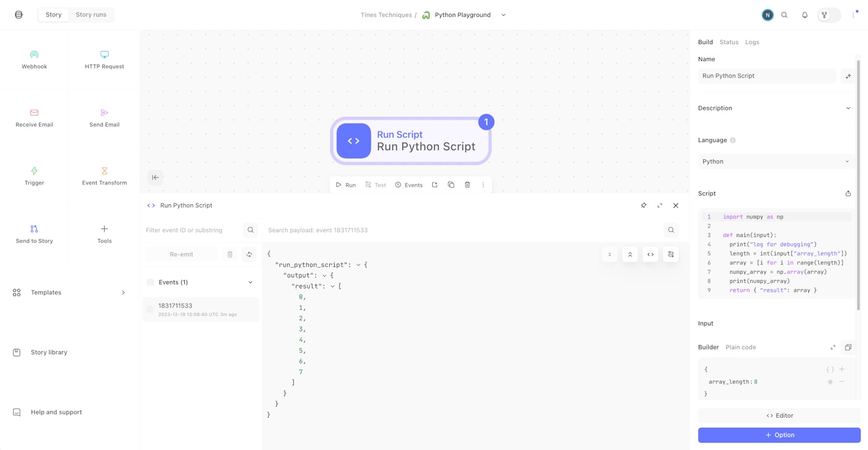Click the Re-emit button

(180, 254)
